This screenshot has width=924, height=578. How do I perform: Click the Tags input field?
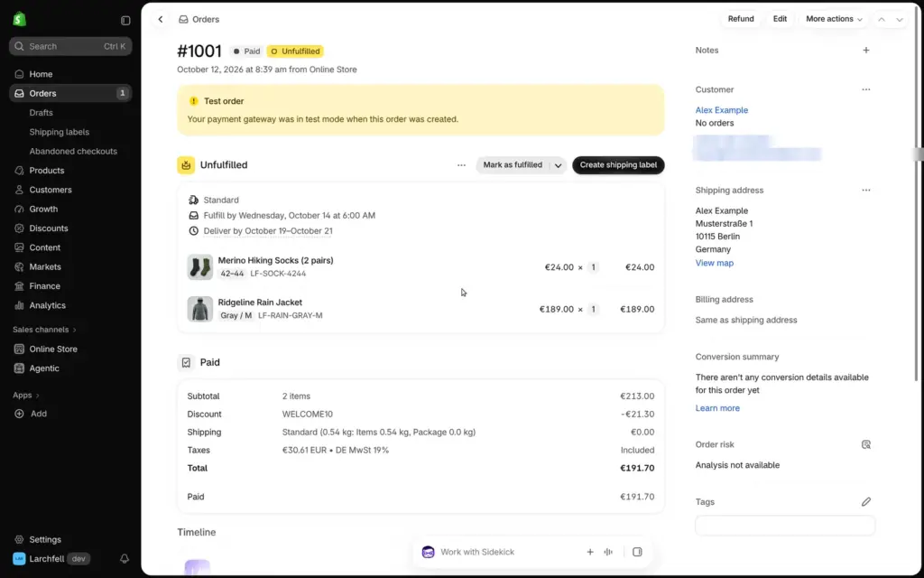[785, 526]
